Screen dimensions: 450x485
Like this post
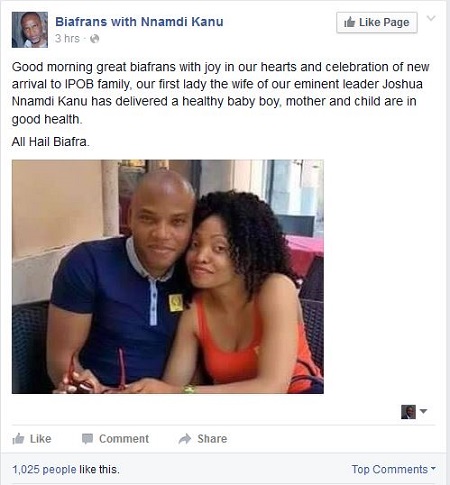[x=32, y=439]
